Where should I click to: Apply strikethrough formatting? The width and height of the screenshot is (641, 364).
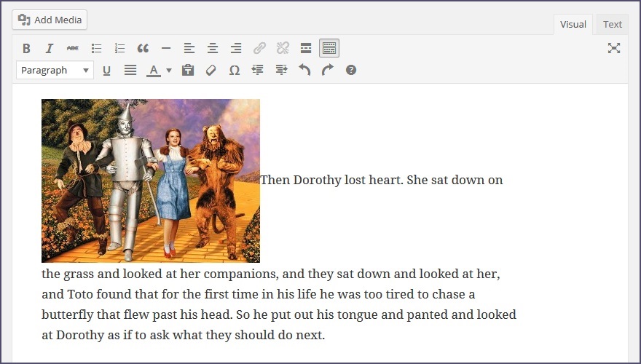coord(73,49)
